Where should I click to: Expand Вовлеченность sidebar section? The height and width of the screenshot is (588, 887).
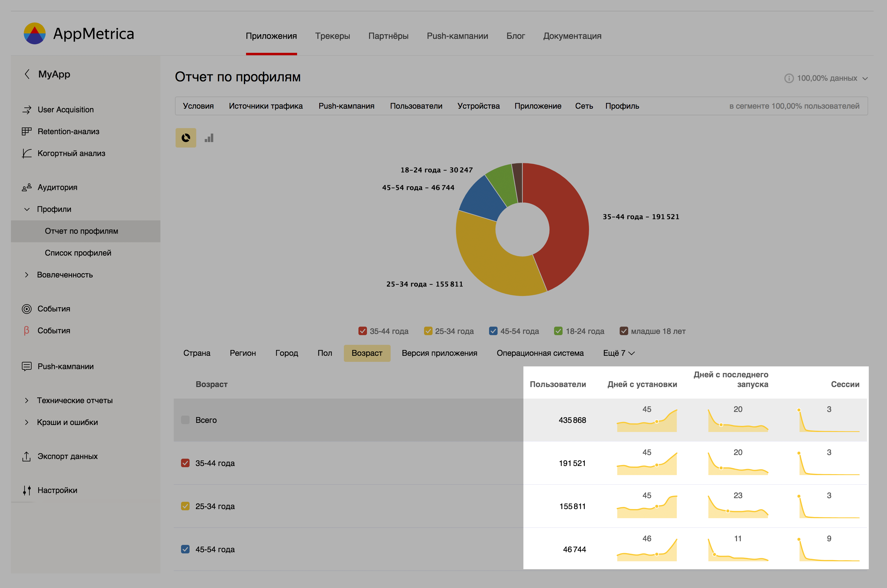pyautogui.click(x=27, y=274)
